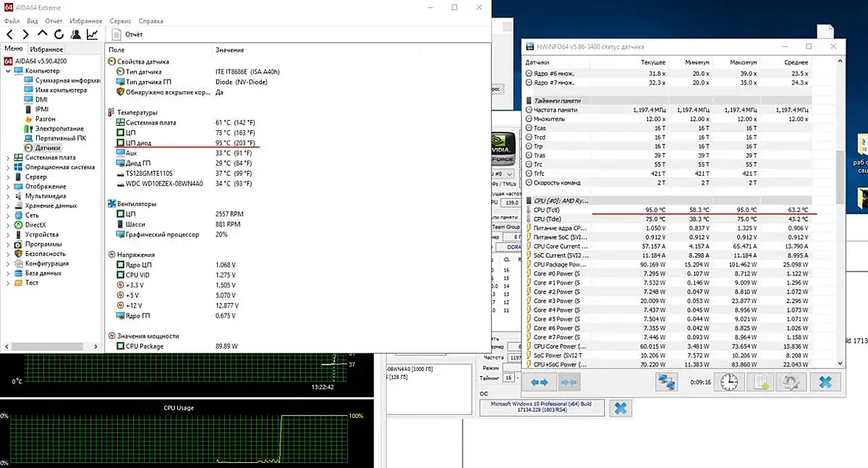Image resolution: width=868 pixels, height=468 pixels.
Task: Select Суммарная информация tree item
Action: click(x=63, y=80)
